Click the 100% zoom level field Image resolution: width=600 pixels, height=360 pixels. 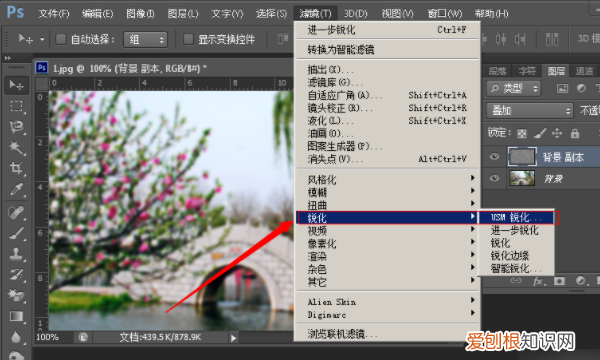48,337
